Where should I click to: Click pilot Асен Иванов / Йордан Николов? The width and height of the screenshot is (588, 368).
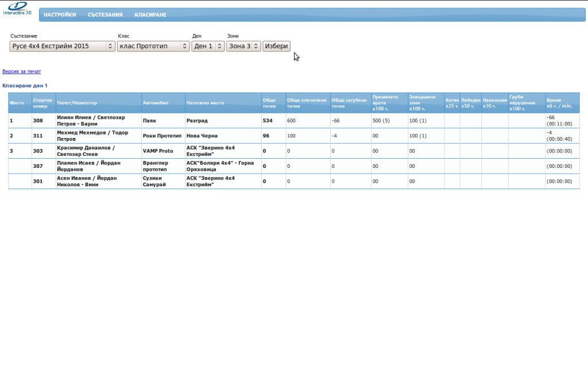tap(99, 181)
